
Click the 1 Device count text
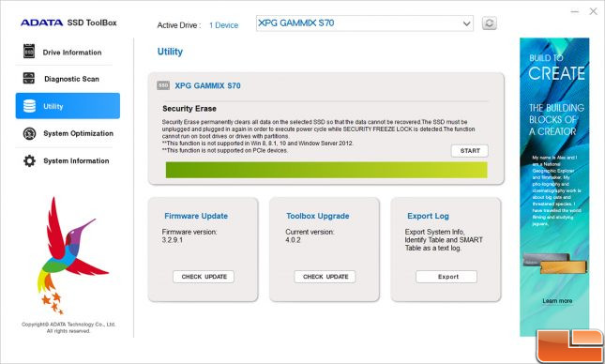click(224, 25)
